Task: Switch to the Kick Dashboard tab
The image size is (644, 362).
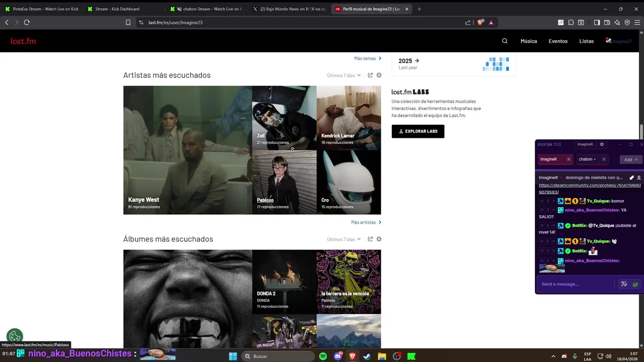Action: (x=124, y=9)
